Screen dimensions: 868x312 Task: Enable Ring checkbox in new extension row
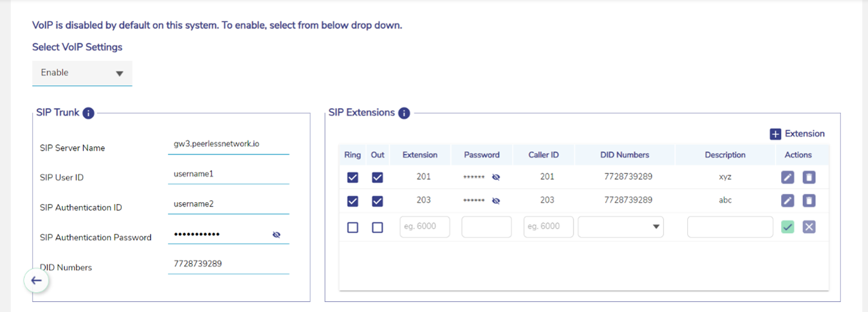(x=353, y=227)
